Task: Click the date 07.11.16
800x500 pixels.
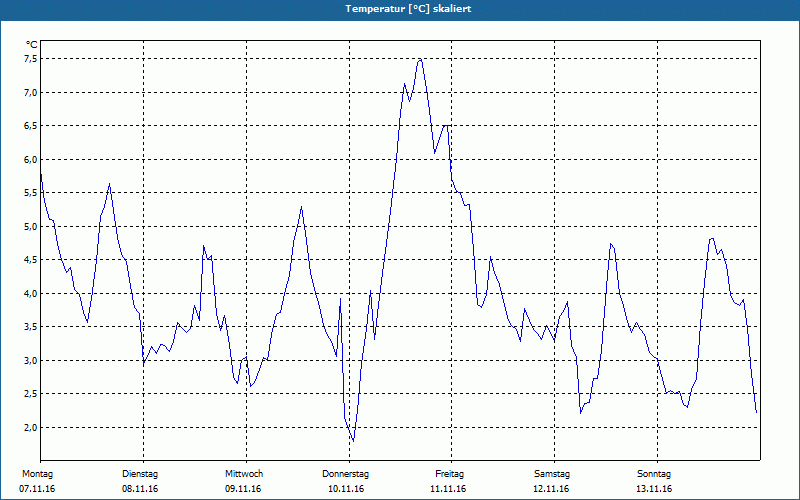Action: 37,489
